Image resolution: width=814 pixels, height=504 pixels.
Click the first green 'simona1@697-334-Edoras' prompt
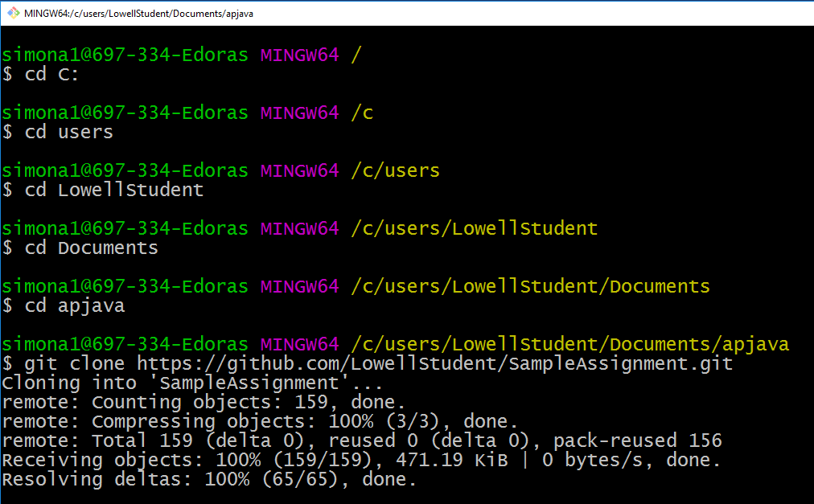(x=125, y=55)
